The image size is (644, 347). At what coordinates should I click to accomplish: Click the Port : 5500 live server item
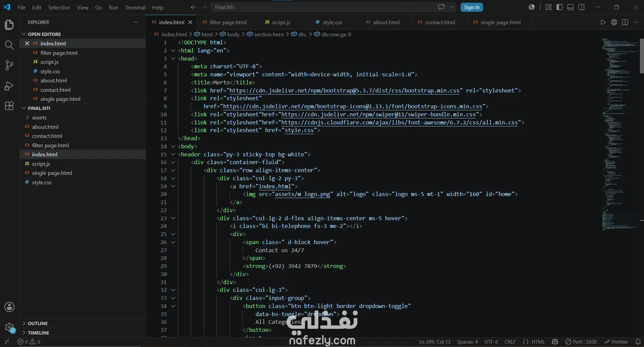pyautogui.click(x=581, y=342)
